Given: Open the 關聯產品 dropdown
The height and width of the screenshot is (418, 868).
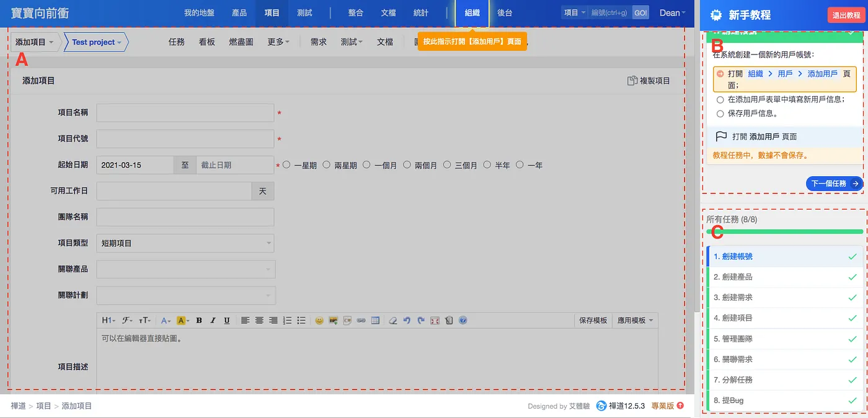Looking at the screenshot, I should (x=185, y=269).
